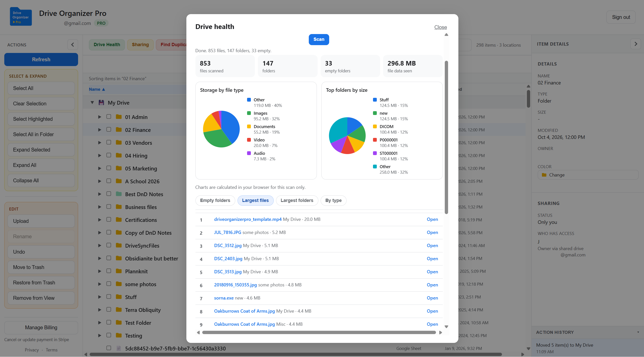
Task: Collapse the Actions panel with its chevron
Action: tap(73, 45)
